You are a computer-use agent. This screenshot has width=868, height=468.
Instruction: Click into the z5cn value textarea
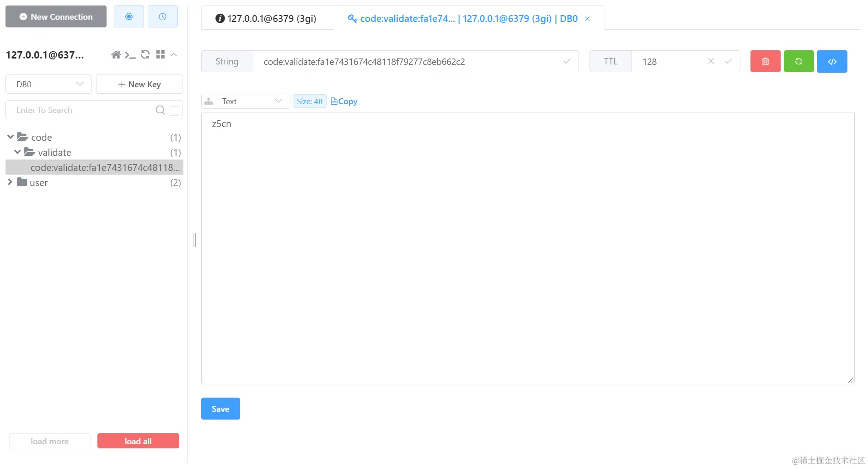click(x=528, y=248)
